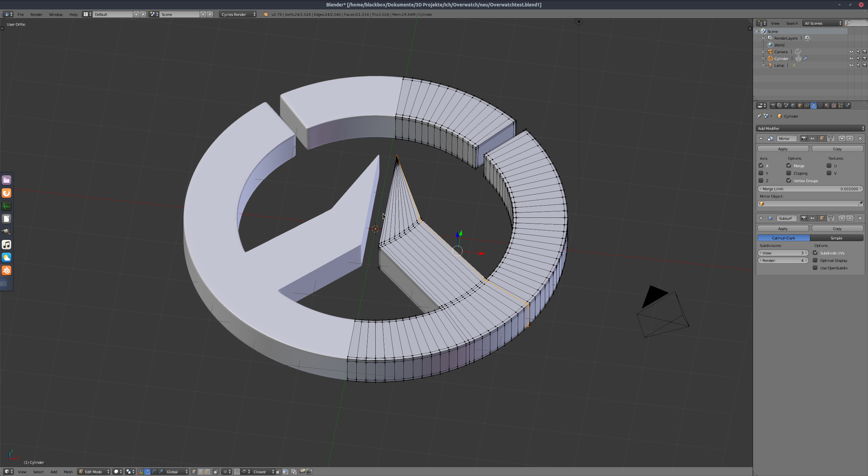The image size is (868, 476).
Task: Open the Render properties tab (camera icon)
Action: point(773,106)
